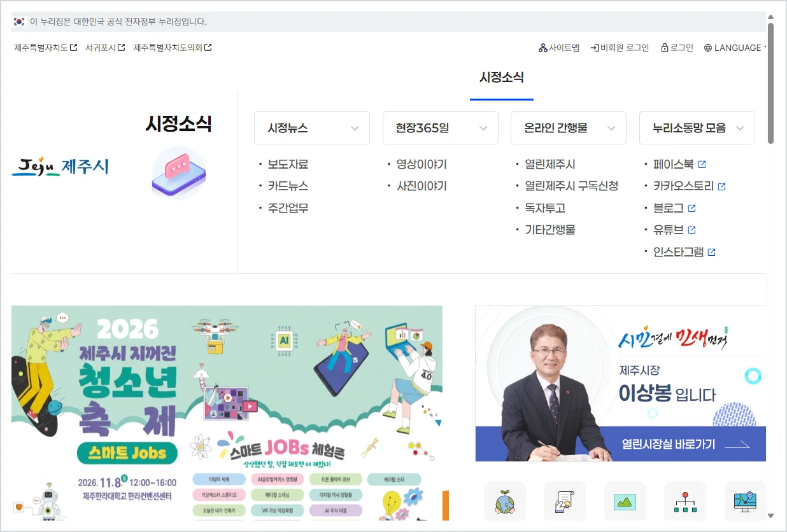Viewport: 787px width, 532px height.
Task: Open the 유튜브 external link
Action: coord(674,230)
